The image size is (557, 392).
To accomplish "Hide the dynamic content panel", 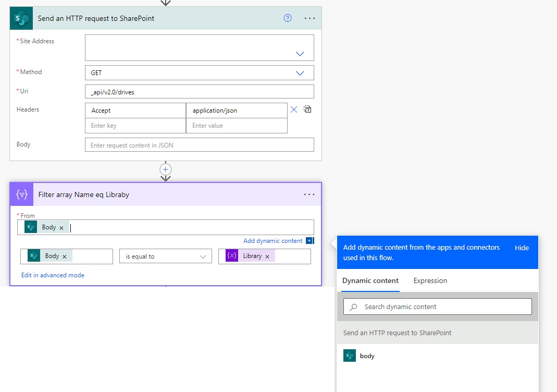I will pyautogui.click(x=522, y=248).
